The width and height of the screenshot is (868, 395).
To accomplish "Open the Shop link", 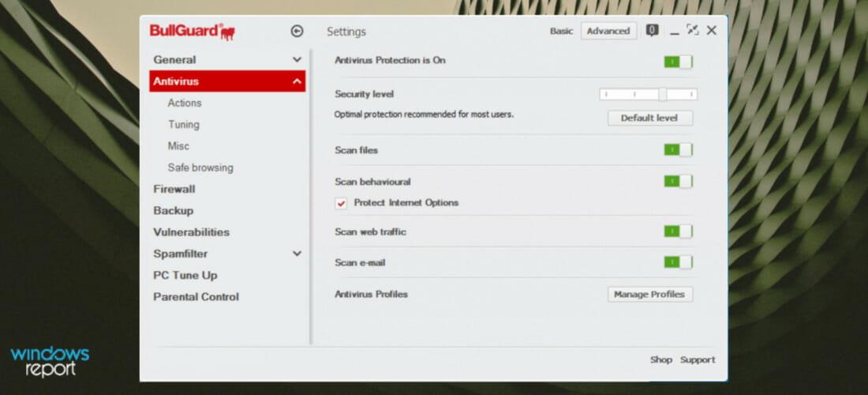I will click(661, 360).
